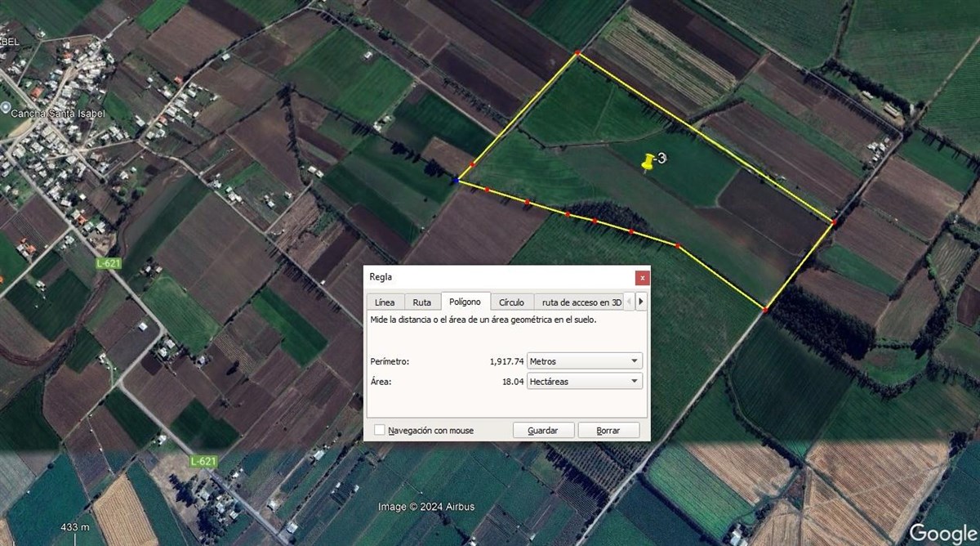
Task: Select the polygon's northernmost red vertex
Action: click(x=577, y=53)
